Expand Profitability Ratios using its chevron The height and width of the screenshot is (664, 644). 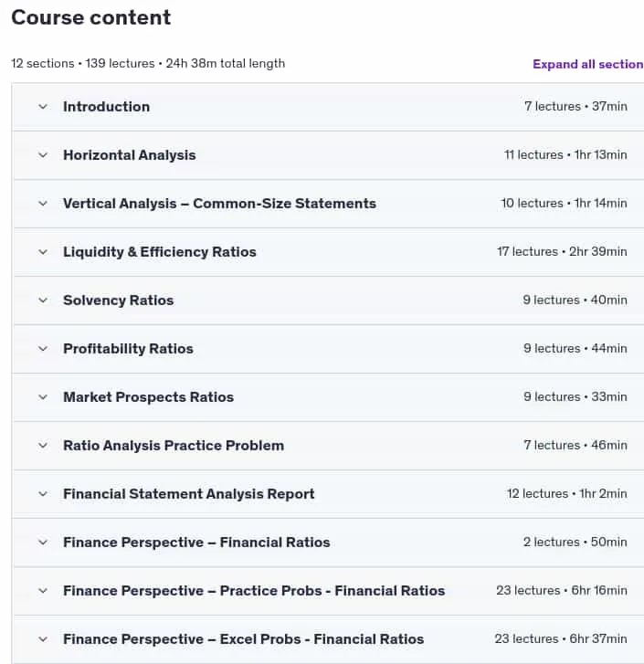[x=43, y=349]
